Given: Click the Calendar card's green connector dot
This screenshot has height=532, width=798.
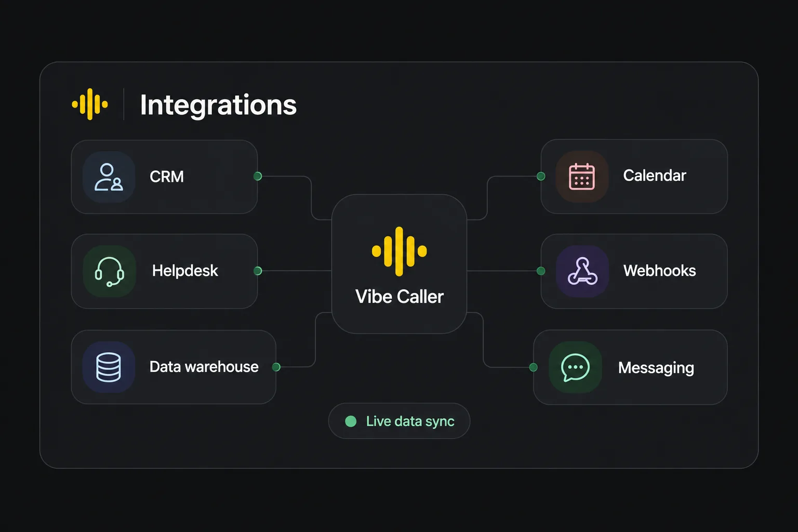Looking at the screenshot, I should [541, 176].
